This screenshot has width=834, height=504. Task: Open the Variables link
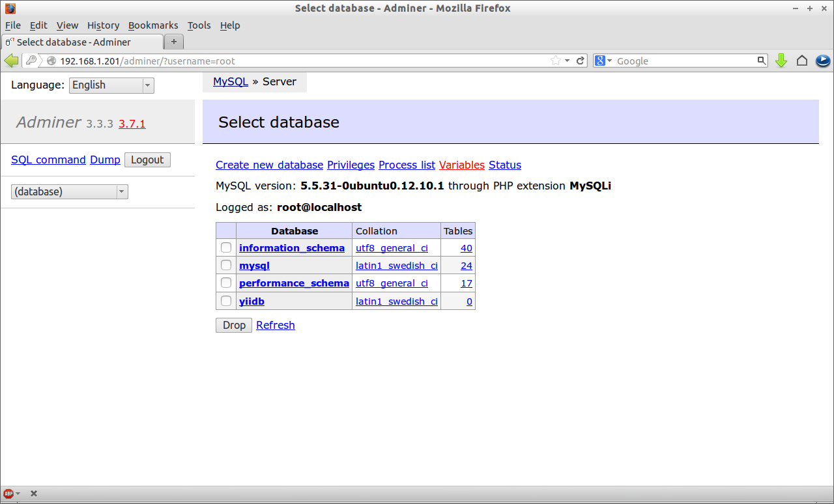coord(462,165)
